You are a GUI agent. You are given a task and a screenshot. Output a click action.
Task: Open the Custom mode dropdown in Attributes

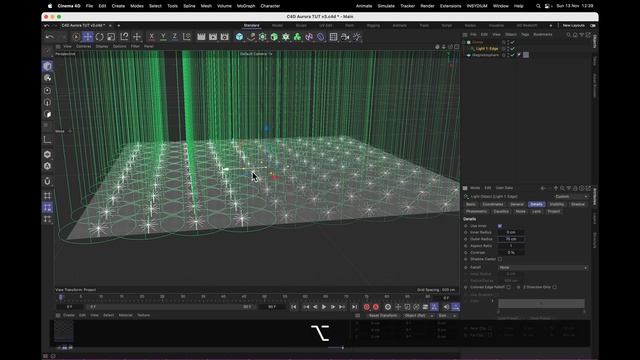[x=571, y=197]
